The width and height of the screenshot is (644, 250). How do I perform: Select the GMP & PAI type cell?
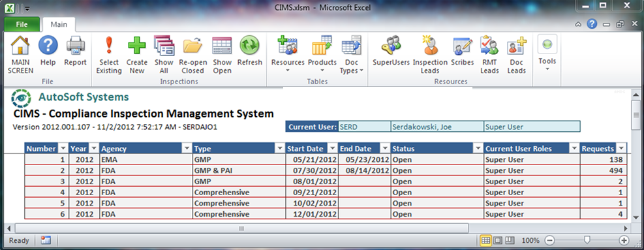[x=239, y=170]
